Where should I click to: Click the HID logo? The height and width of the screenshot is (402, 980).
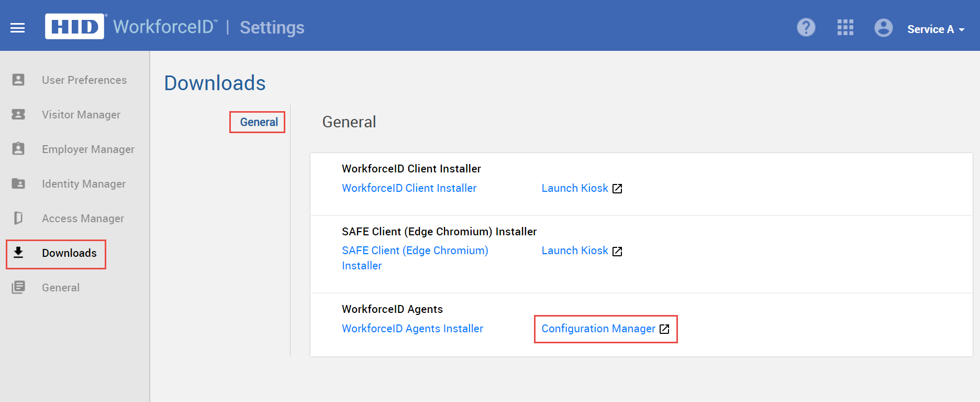pos(75,26)
